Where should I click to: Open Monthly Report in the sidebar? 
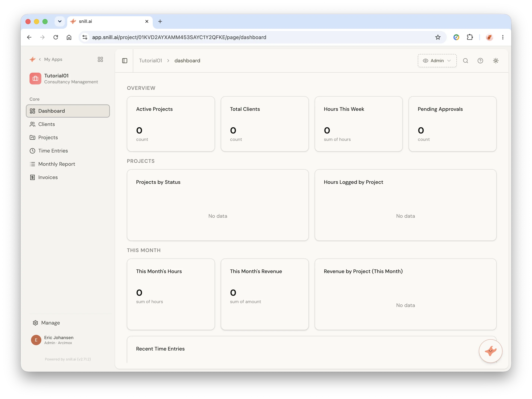68,164
